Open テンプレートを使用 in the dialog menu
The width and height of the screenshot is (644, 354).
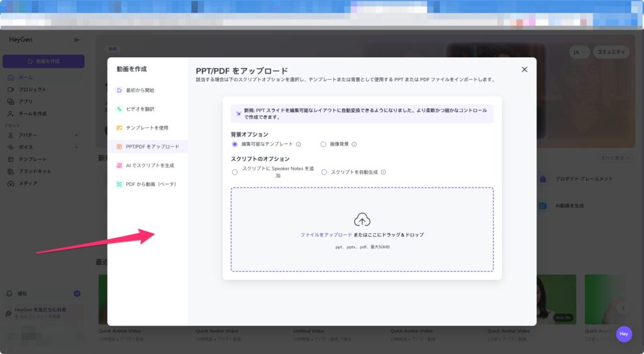coord(148,128)
